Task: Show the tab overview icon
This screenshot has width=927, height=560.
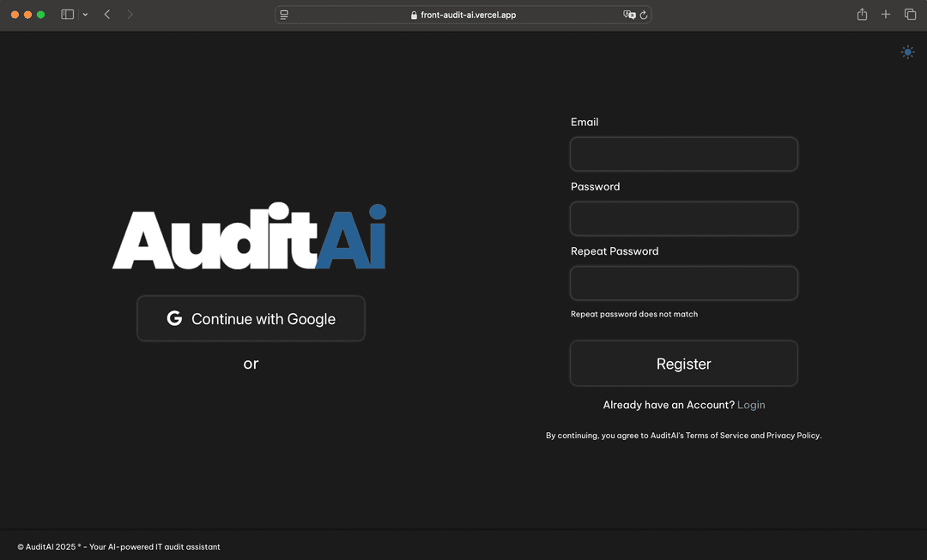Action: [910, 14]
